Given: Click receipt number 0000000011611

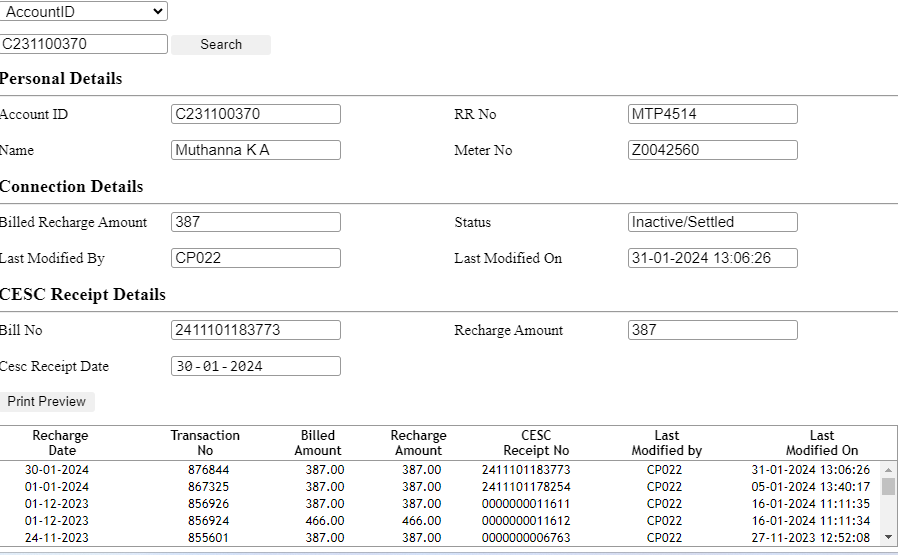Looking at the screenshot, I should [526, 504].
